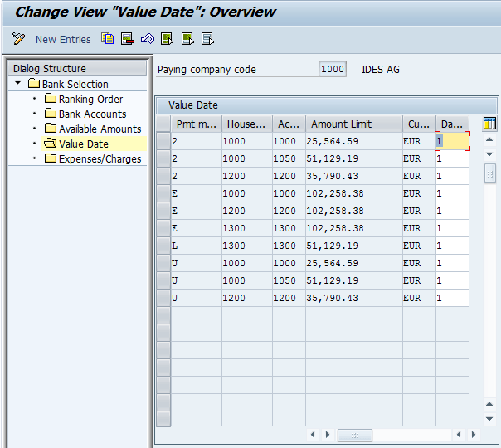Viewport: 501px width, 448px height.
Task: Open the Expenses/Charges folder
Action: click(x=100, y=158)
